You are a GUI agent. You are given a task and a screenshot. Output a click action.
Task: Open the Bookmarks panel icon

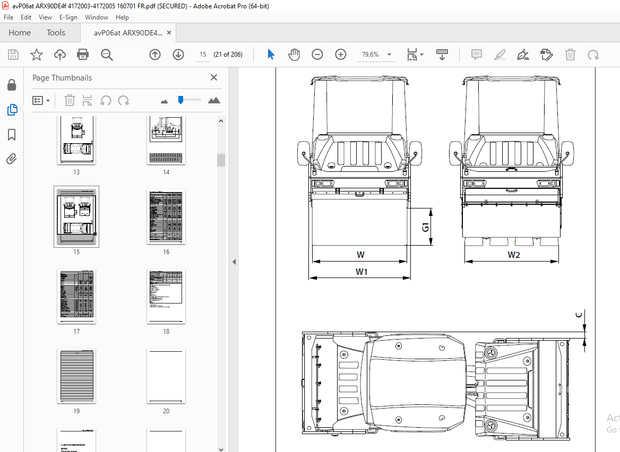click(12, 134)
